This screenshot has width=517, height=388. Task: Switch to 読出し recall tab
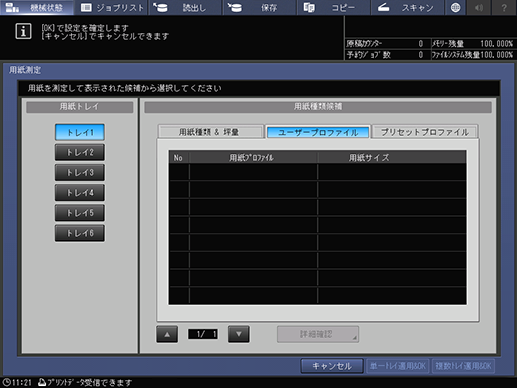[x=185, y=7]
